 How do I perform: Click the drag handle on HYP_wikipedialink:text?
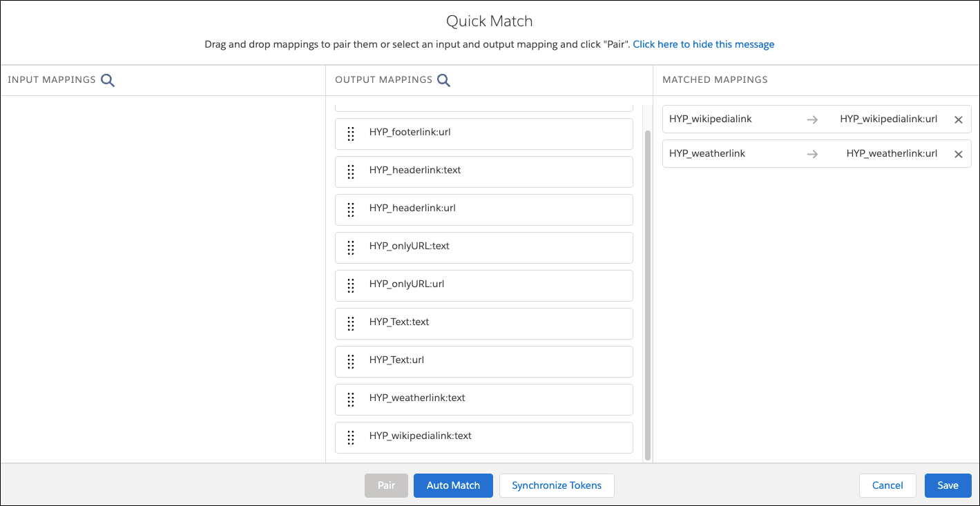click(352, 437)
